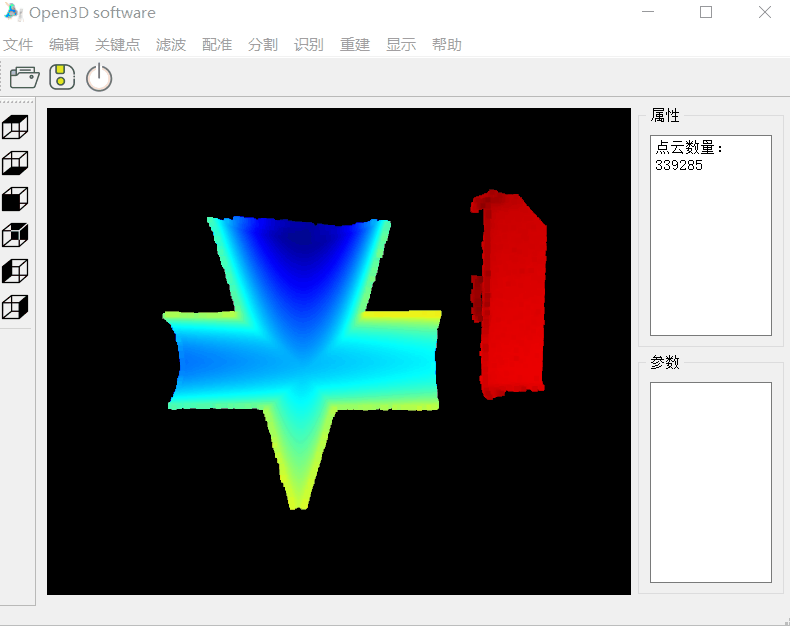Click the open folder toolbar icon

tap(24, 77)
